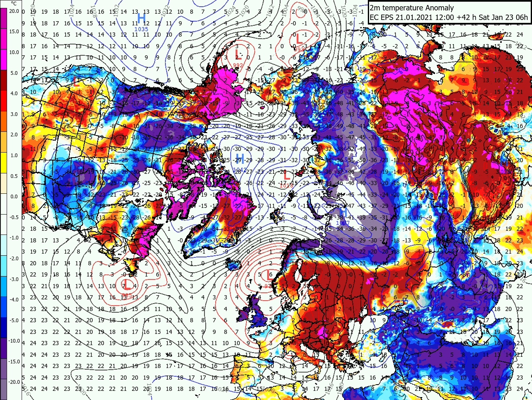
Task: Click the red L marker labeled 992
Action: (x=238, y=56)
